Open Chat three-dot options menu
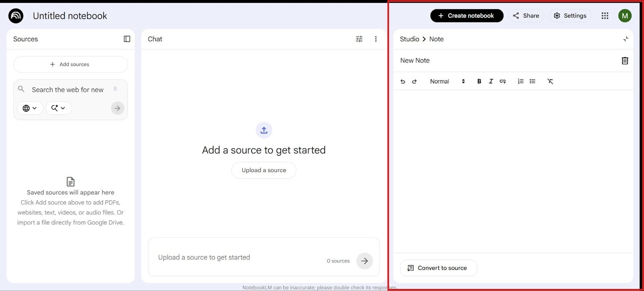 [x=376, y=39]
